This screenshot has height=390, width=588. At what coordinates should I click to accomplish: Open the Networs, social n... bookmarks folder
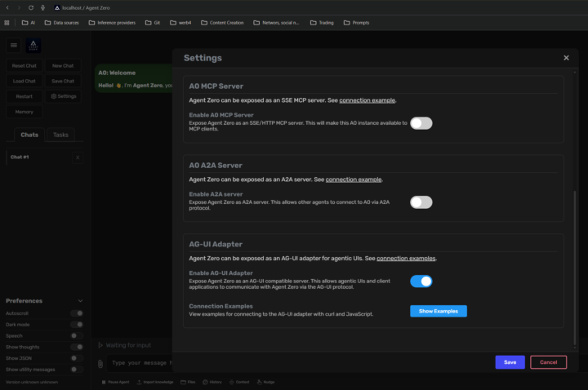276,23
